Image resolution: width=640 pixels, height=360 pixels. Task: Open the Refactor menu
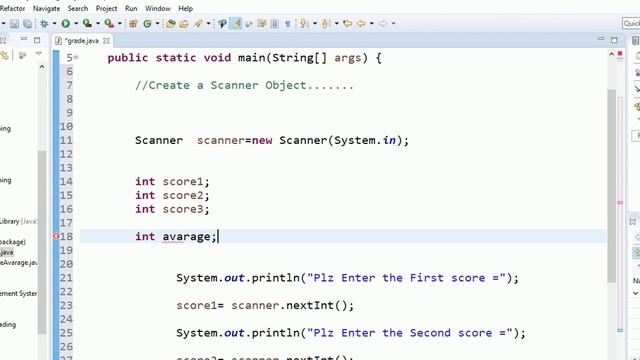coord(12,8)
